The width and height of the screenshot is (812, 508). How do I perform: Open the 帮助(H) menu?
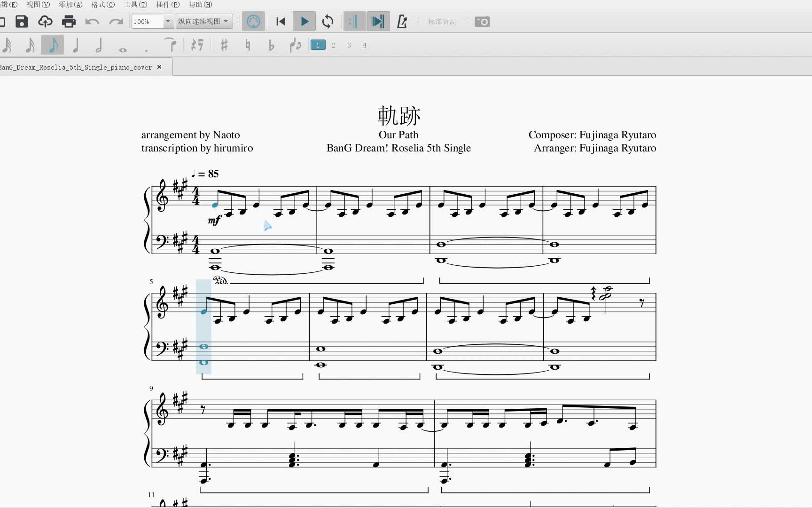coord(200,4)
